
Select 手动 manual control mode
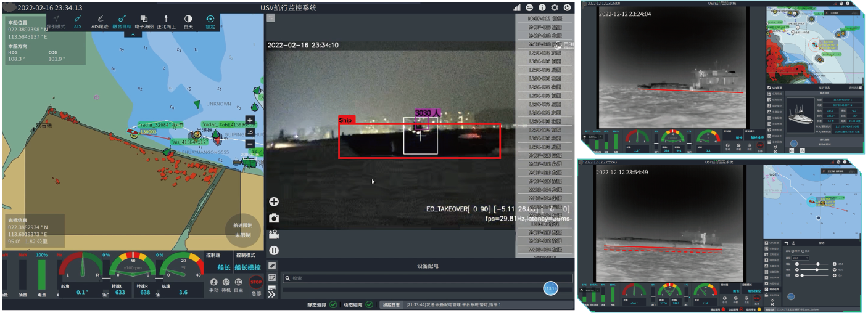coord(213,285)
